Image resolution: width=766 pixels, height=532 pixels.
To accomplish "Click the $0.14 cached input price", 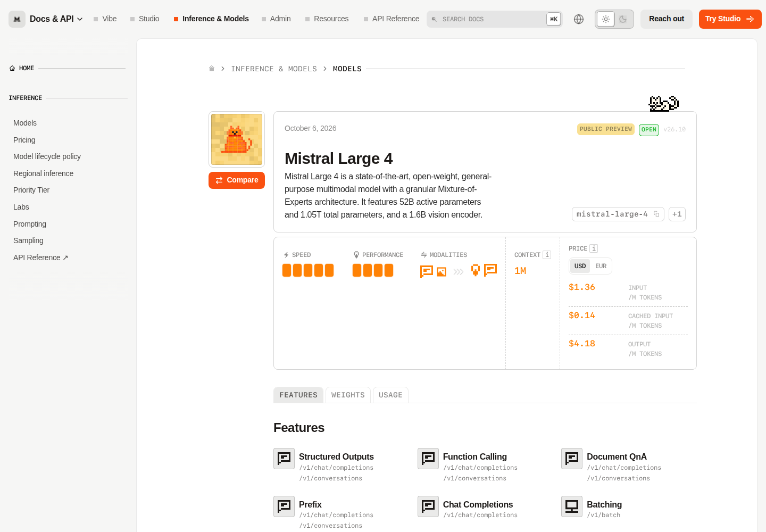I will 582,315.
